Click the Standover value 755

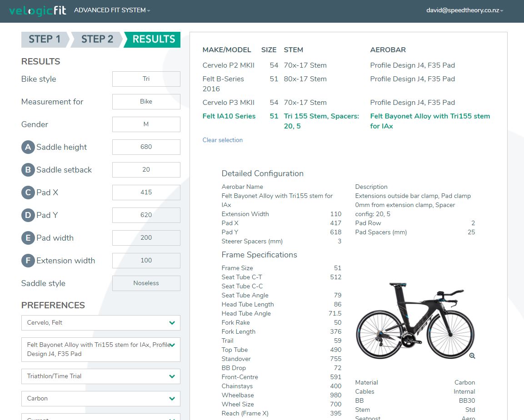pyautogui.click(x=335, y=359)
